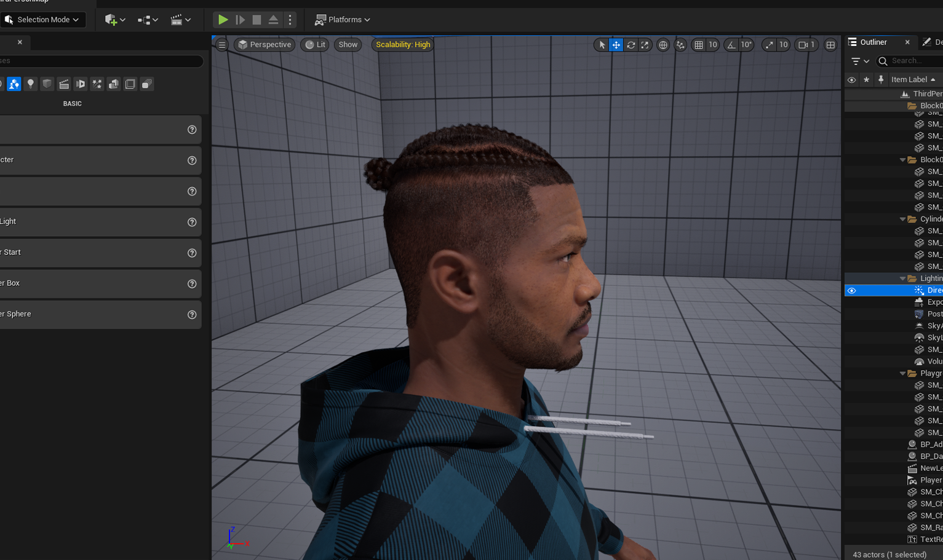
Task: Select the Visual Effects sparkle icon
Action: (97, 84)
